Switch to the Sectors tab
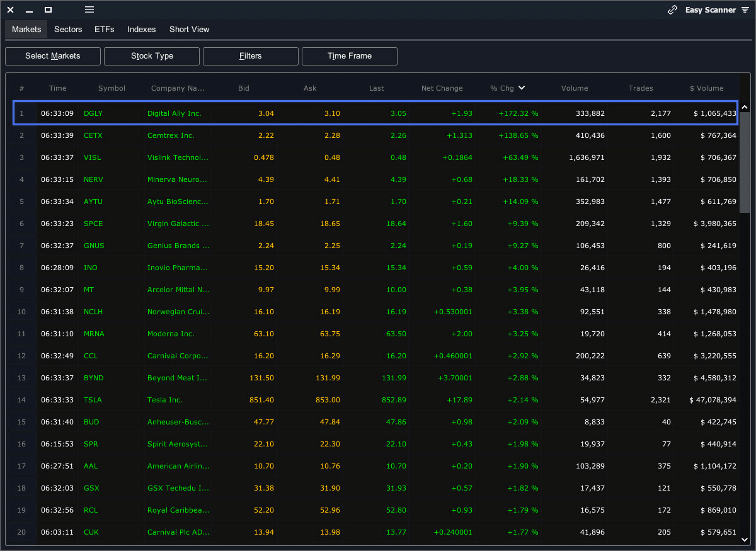 [x=68, y=30]
